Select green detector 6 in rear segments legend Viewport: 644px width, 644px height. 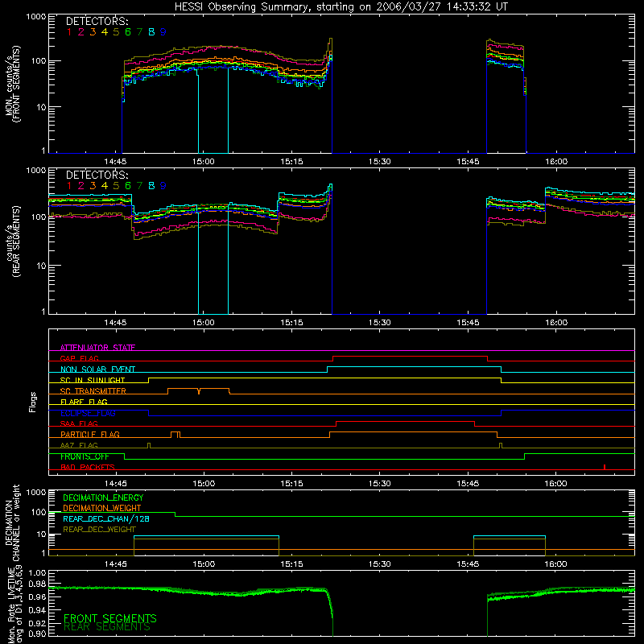(128, 186)
